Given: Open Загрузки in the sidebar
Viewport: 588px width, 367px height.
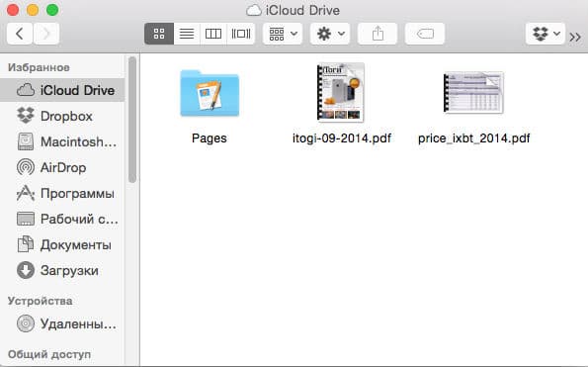Looking at the screenshot, I should (62, 270).
